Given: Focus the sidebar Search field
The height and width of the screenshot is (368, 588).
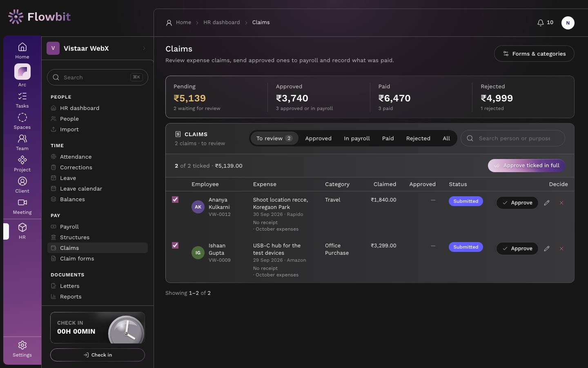Looking at the screenshot, I should tap(98, 77).
